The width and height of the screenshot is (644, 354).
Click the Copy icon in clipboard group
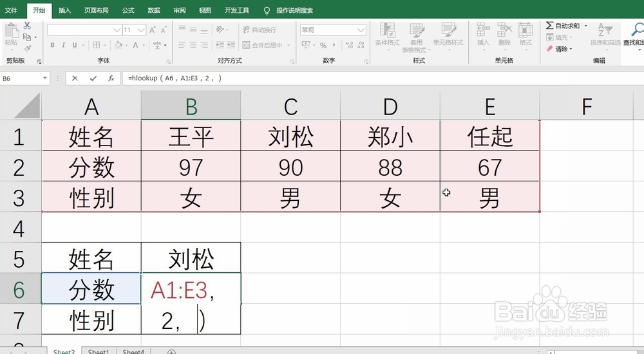(x=27, y=37)
